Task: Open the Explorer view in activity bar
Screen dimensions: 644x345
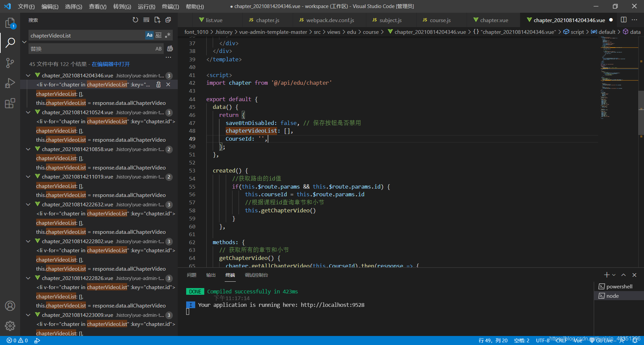Action: [x=10, y=23]
